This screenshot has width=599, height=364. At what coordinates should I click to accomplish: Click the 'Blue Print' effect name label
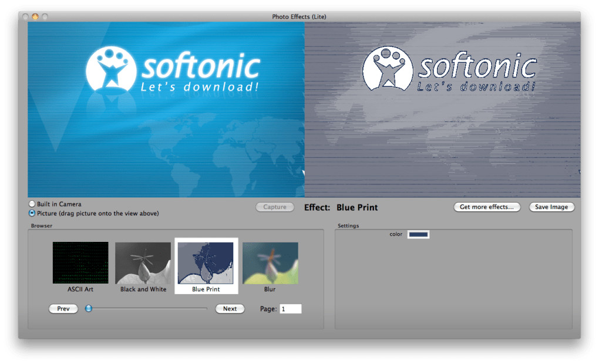pos(357,207)
